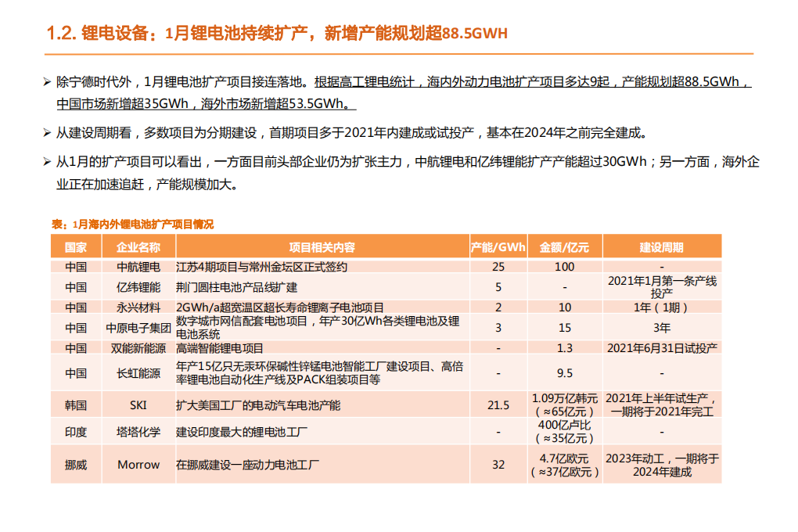Select the 企业名称 column header
The height and width of the screenshot is (532, 798).
coord(138,246)
